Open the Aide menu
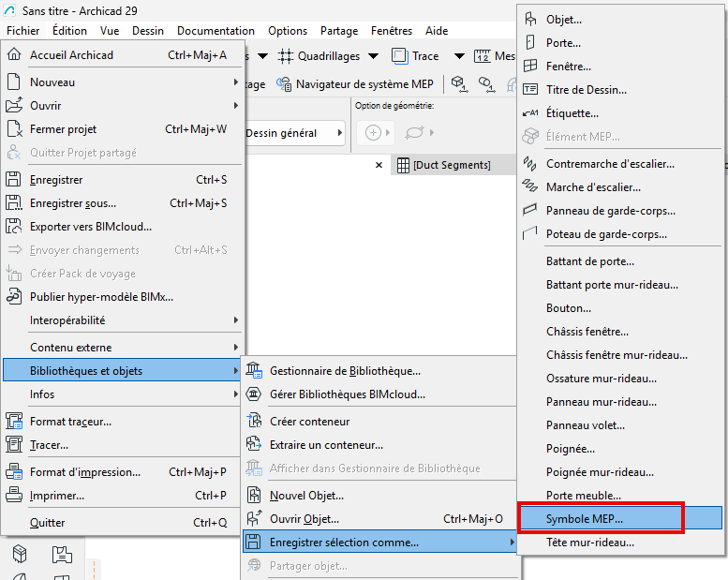Viewport: 728px width, 580px height. coord(437,31)
